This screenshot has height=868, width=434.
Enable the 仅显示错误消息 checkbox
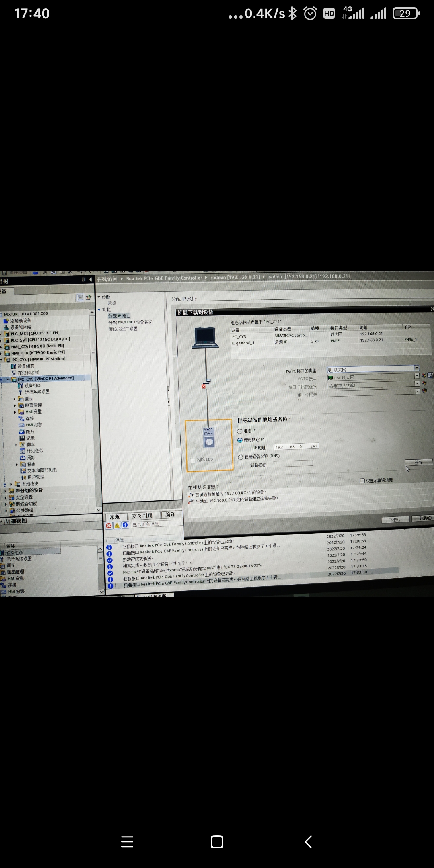[x=362, y=481]
